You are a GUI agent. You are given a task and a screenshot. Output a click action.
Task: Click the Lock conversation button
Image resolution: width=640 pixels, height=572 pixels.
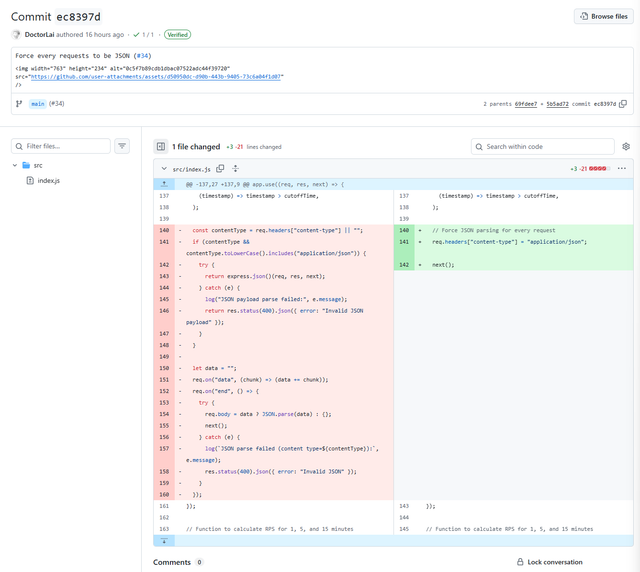pyautogui.click(x=549, y=562)
